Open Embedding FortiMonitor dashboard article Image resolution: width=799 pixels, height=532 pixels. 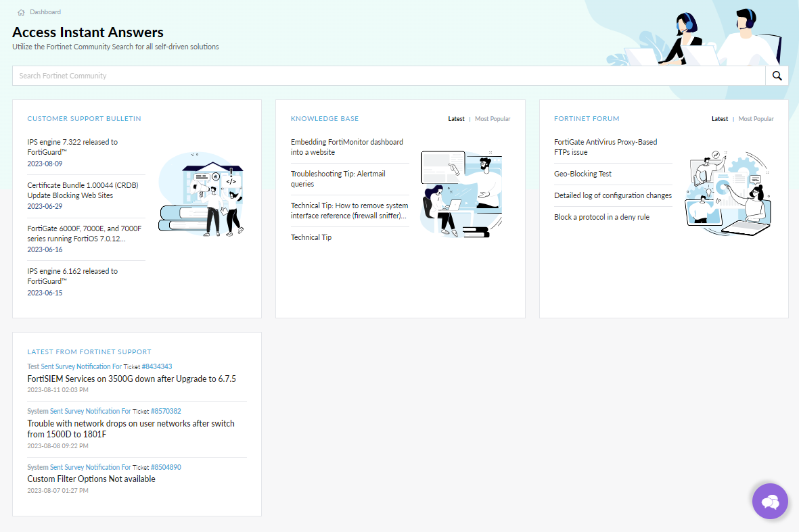click(347, 147)
